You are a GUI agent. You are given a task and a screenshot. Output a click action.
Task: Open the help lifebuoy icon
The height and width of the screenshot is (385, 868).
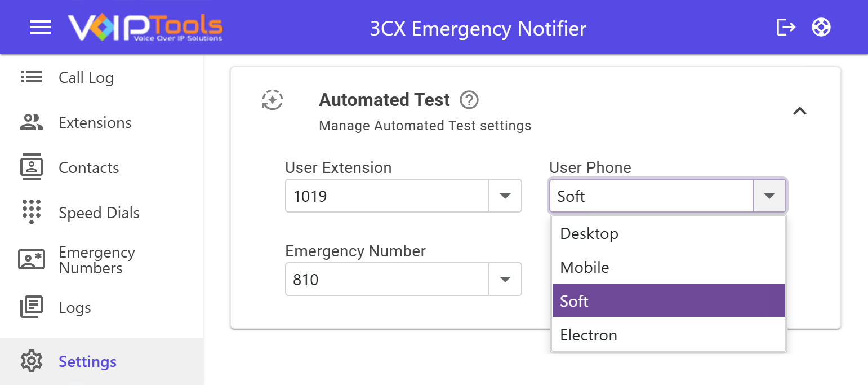(821, 27)
